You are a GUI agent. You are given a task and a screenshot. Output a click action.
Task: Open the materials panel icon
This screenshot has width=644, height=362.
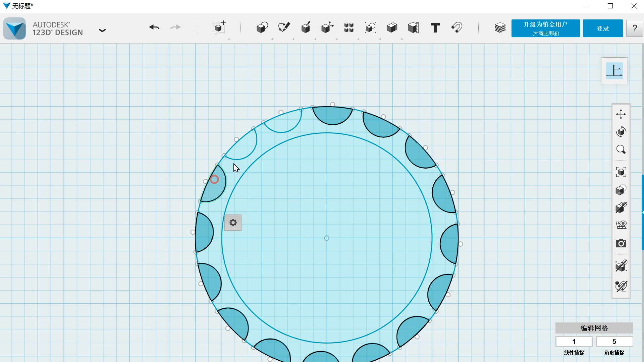click(500, 28)
